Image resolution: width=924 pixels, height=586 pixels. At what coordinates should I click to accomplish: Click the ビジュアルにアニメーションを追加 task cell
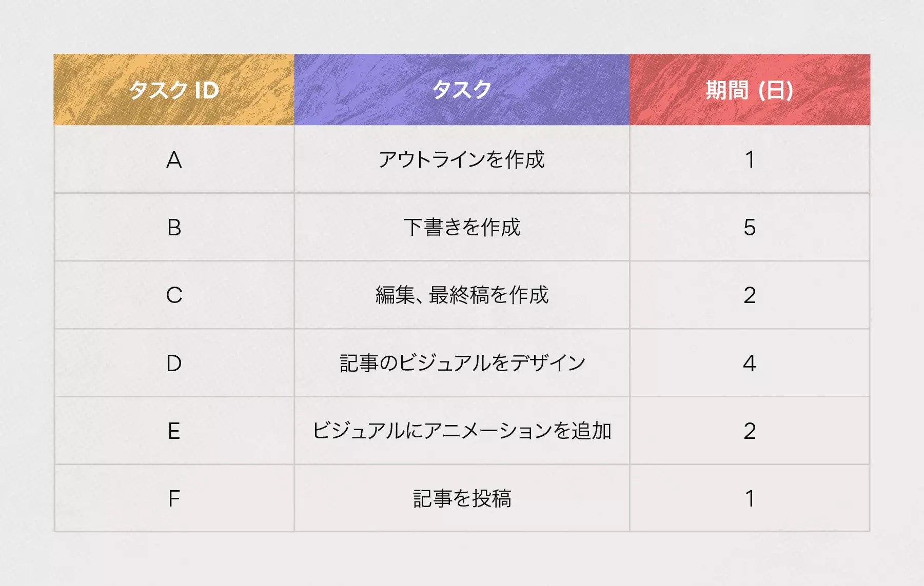pos(462,431)
